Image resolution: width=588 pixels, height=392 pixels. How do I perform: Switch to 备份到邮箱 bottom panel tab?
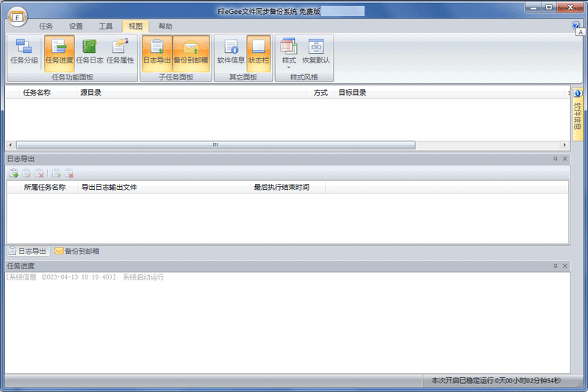(x=77, y=251)
